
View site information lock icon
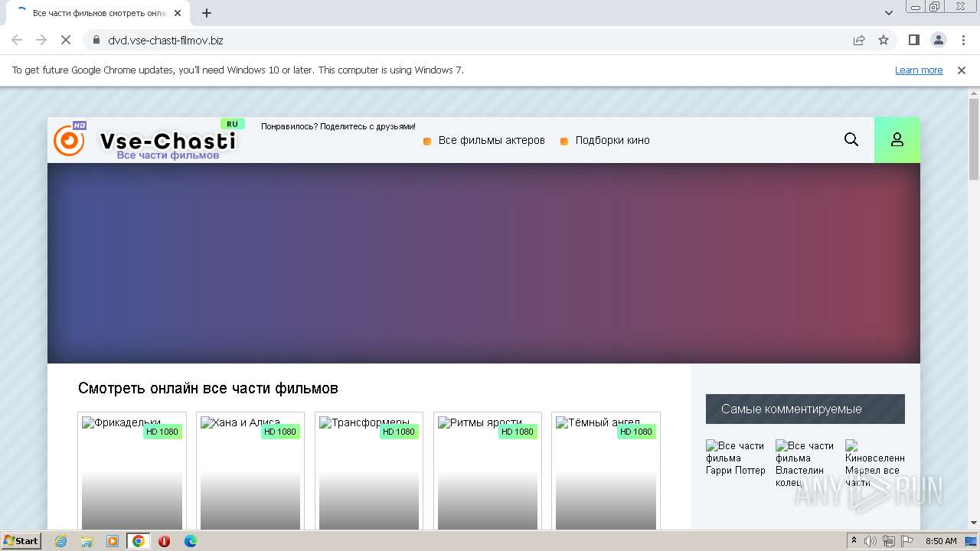(96, 40)
